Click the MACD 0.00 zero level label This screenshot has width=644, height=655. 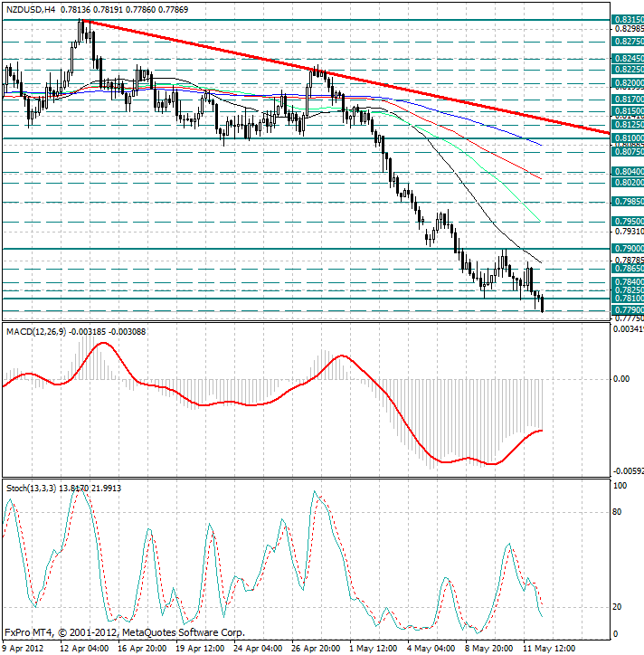click(x=620, y=378)
